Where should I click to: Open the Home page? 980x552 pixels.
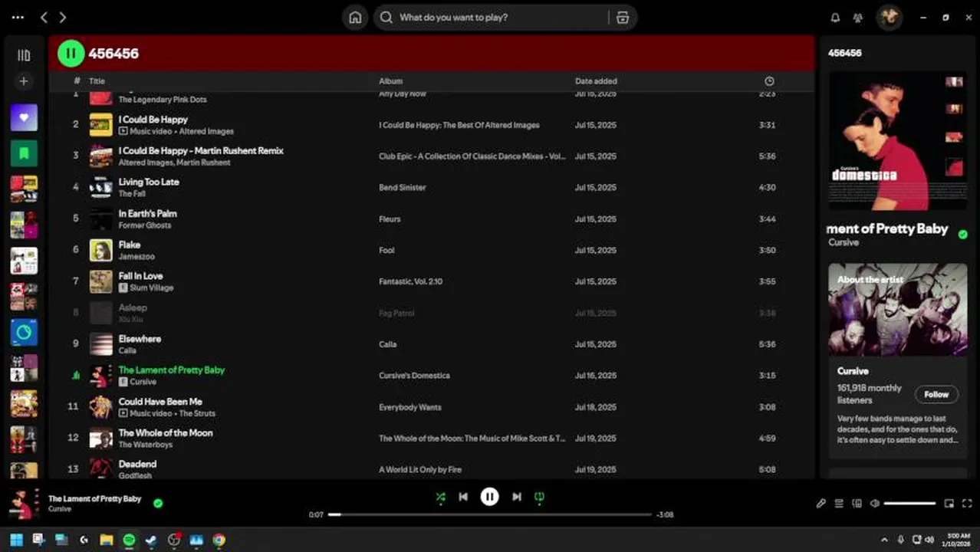click(355, 18)
